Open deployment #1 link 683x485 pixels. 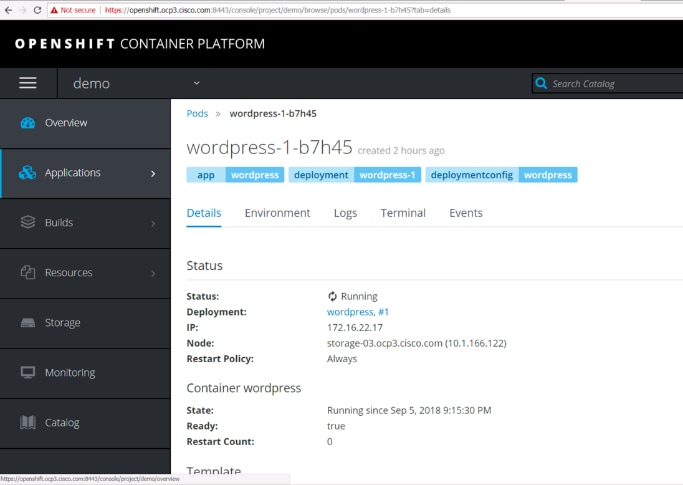click(x=383, y=312)
